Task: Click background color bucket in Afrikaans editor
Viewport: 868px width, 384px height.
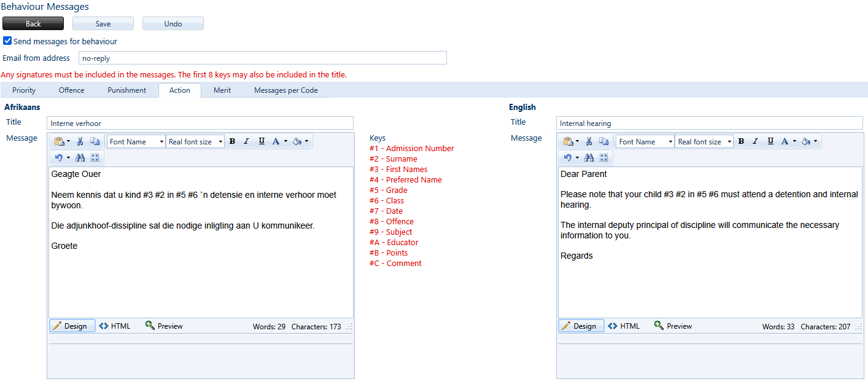Action: pos(296,141)
